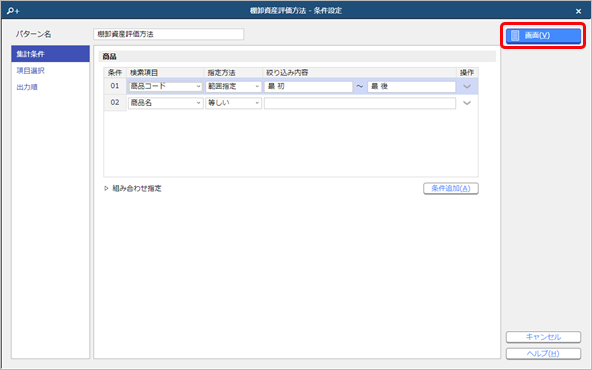592x370 pixels.
Task: Open the 等しい method dropdown
Action: coord(233,103)
